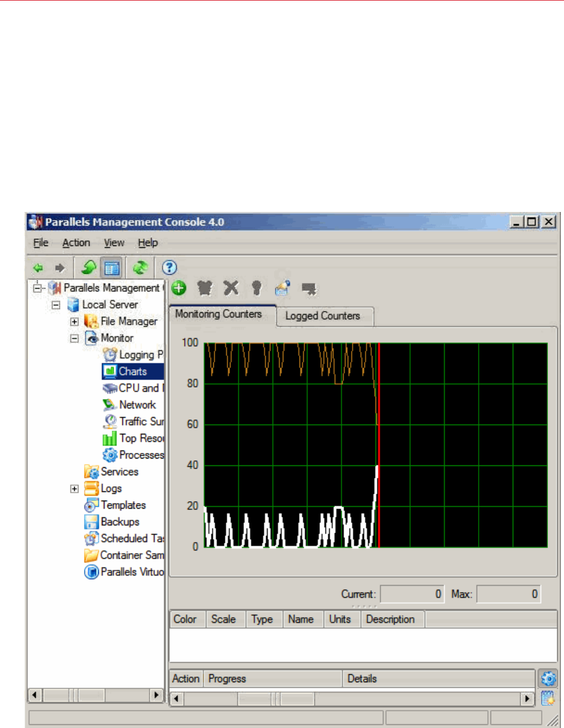Select the Logging Periods clock icon item
Viewport: 564px width, 728px height.
point(110,355)
